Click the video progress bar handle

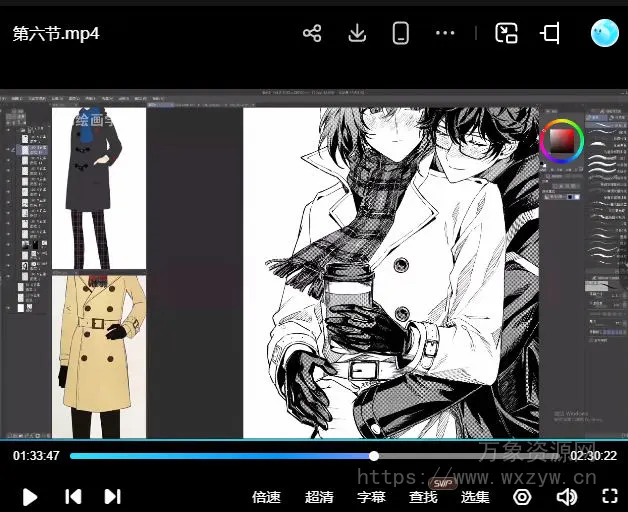point(374,456)
